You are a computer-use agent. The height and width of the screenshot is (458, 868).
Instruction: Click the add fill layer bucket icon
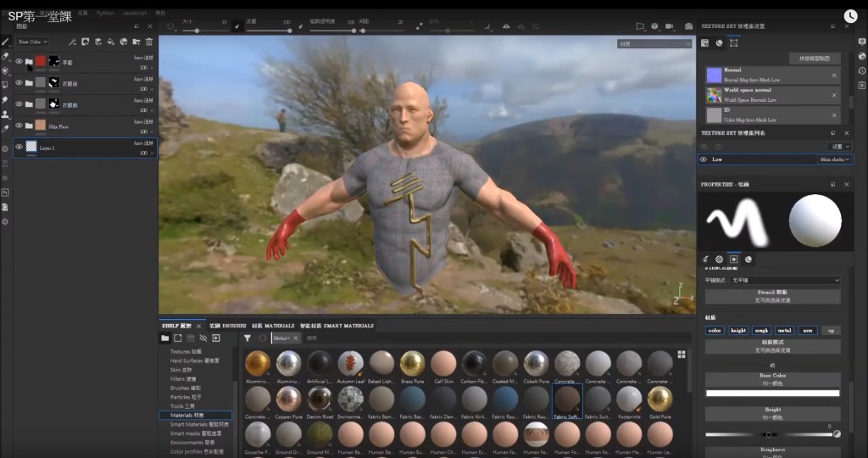click(x=112, y=41)
